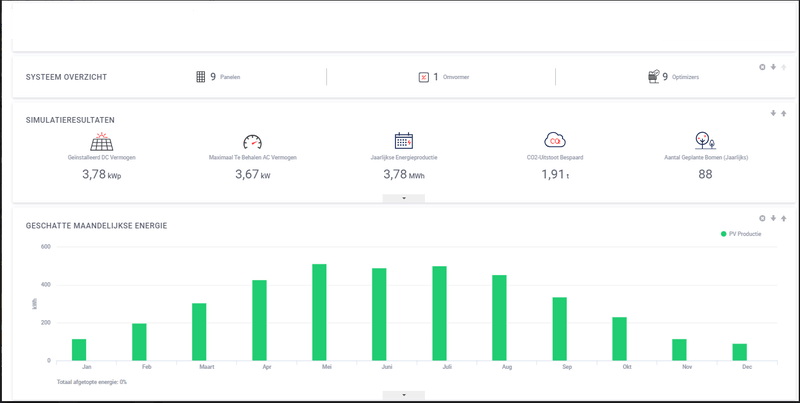
Task: Expand the monthly energy chart section below
Action: coord(404,395)
